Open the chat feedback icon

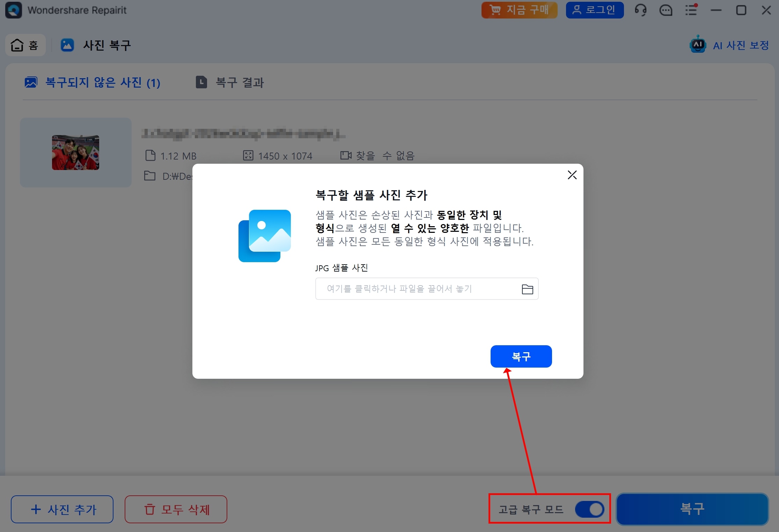pos(666,10)
